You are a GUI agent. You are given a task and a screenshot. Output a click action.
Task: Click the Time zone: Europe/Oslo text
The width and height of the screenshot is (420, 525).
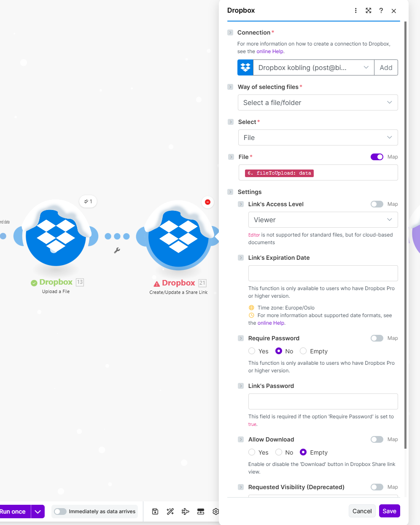point(286,308)
